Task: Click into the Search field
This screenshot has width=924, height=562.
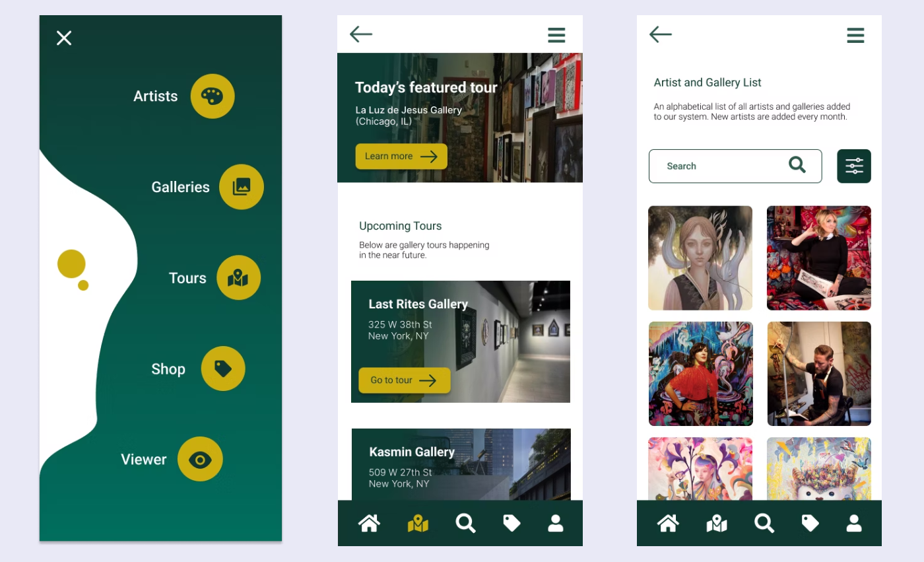Action: (x=735, y=166)
